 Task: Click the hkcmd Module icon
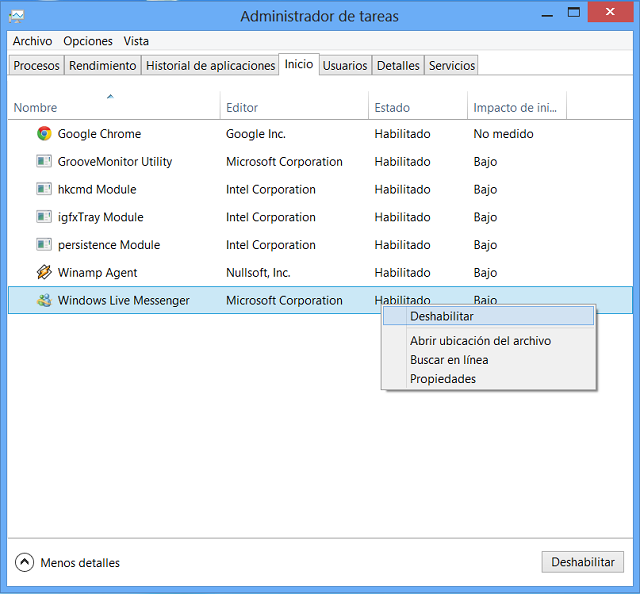pyautogui.click(x=44, y=190)
